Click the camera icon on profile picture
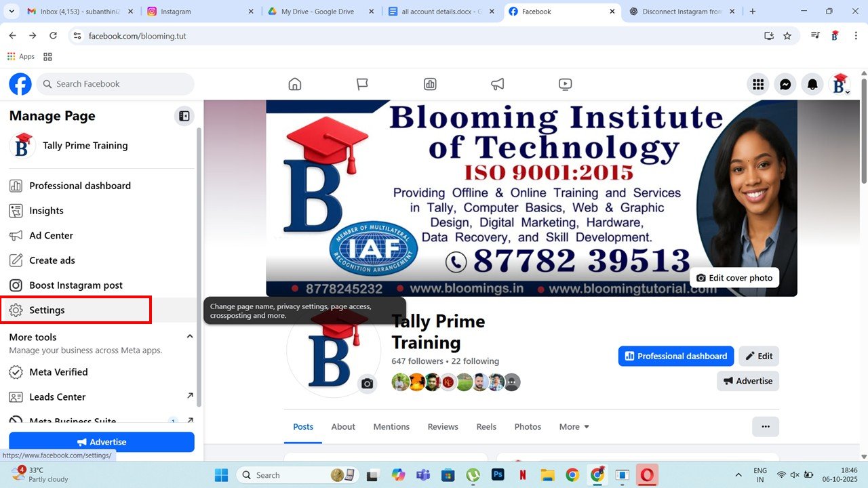 367,384
